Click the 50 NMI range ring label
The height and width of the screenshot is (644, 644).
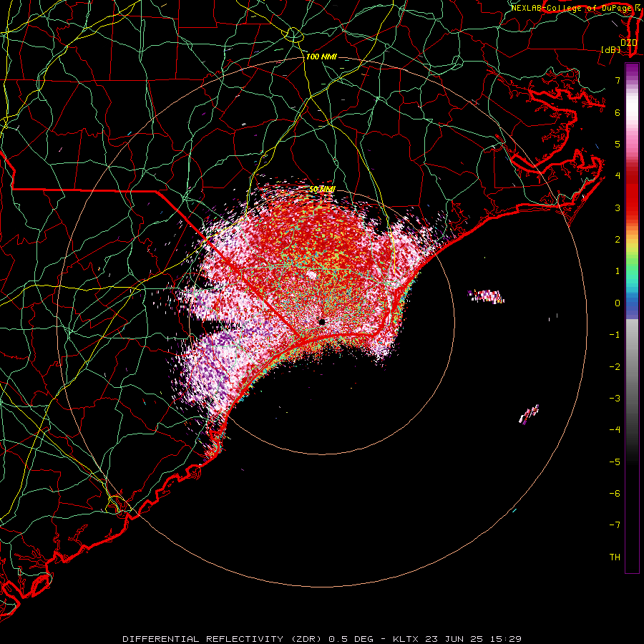point(322,189)
